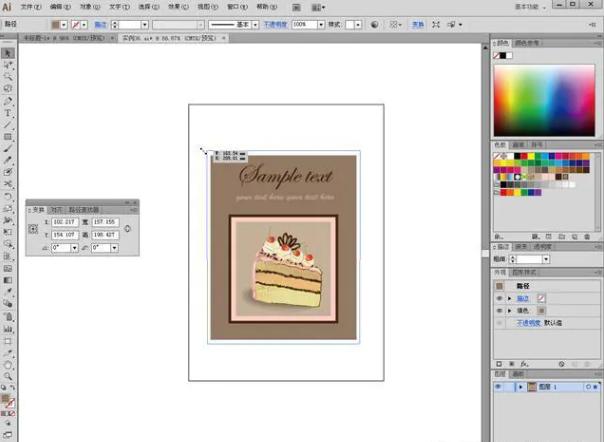This screenshot has width=604, height=442.
Task: Open the 文件 (File) menu
Action: (28, 6)
